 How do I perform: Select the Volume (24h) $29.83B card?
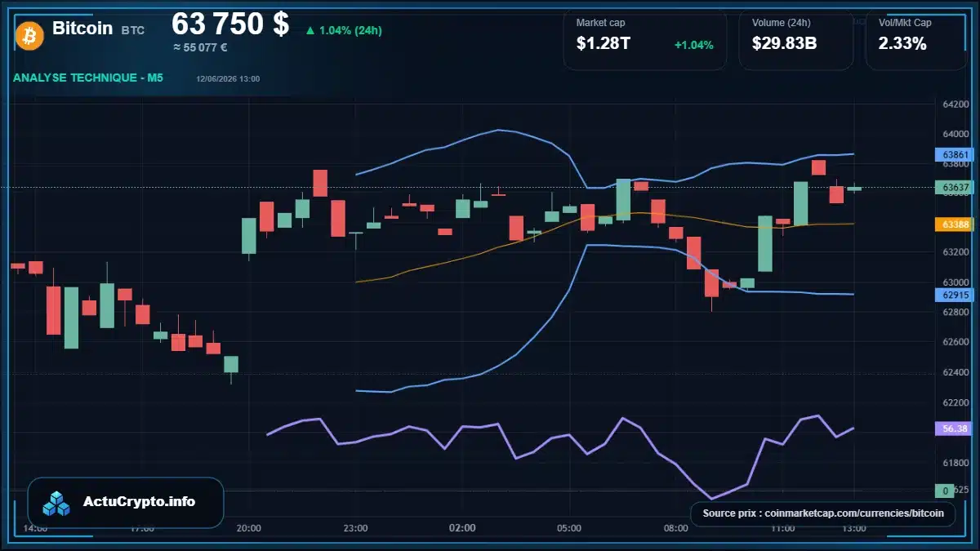[x=795, y=38]
